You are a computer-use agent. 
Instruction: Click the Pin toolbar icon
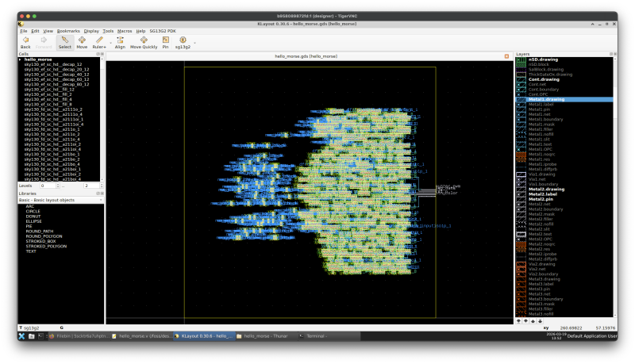tap(165, 41)
